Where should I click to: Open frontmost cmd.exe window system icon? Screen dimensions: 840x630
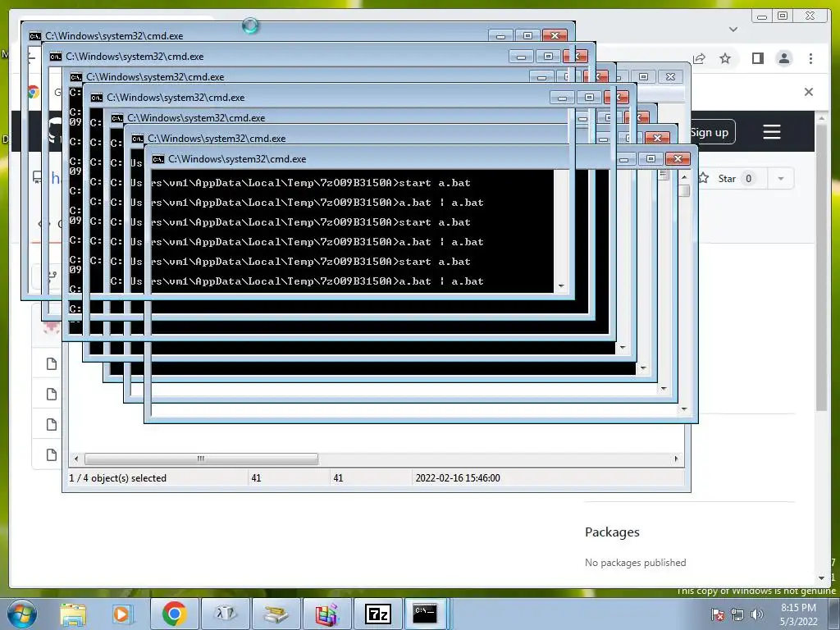click(x=158, y=159)
